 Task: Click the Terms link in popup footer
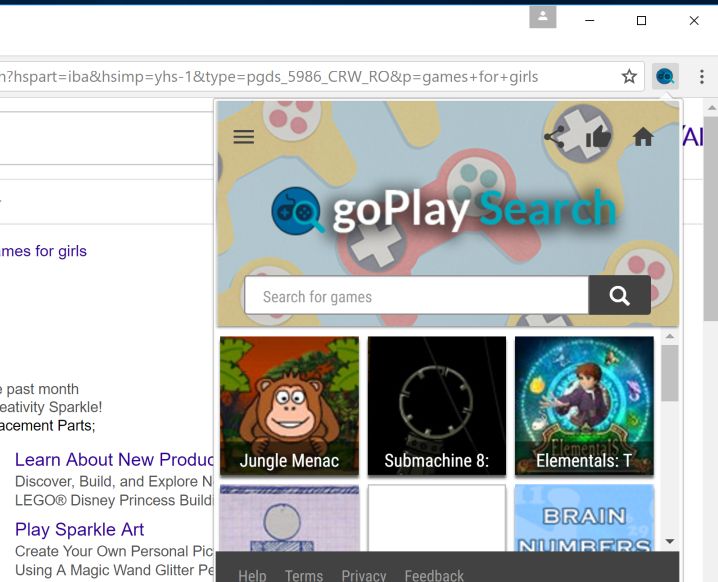[304, 575]
